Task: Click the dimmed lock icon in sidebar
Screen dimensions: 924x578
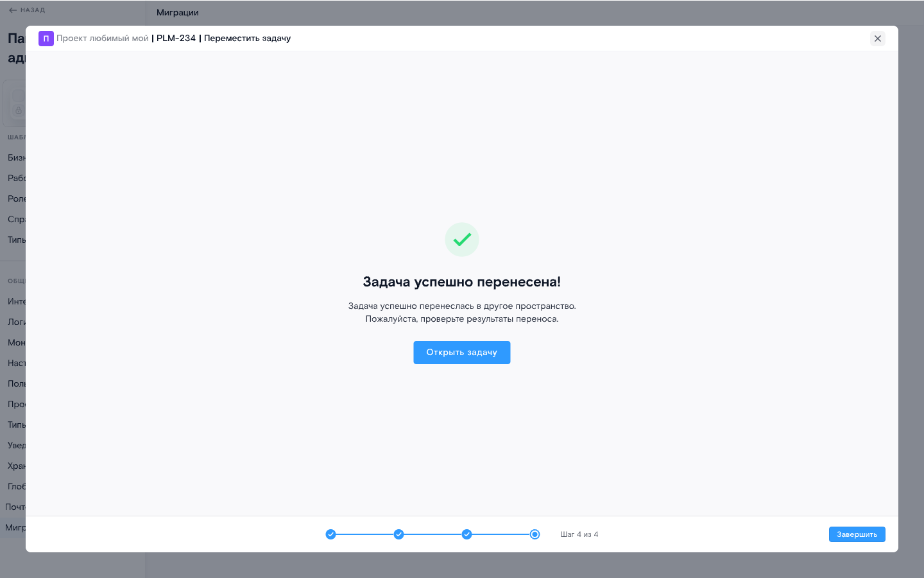Action: pyautogui.click(x=19, y=110)
